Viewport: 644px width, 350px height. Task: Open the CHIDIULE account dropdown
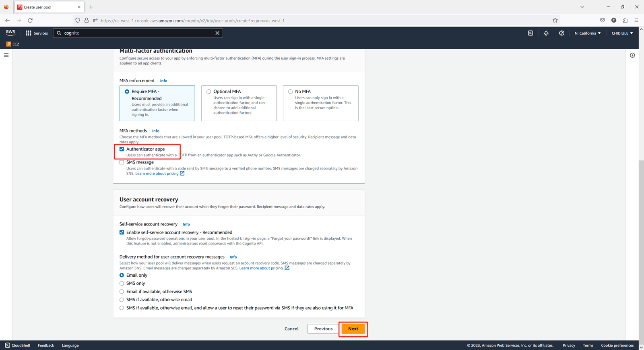pyautogui.click(x=622, y=33)
